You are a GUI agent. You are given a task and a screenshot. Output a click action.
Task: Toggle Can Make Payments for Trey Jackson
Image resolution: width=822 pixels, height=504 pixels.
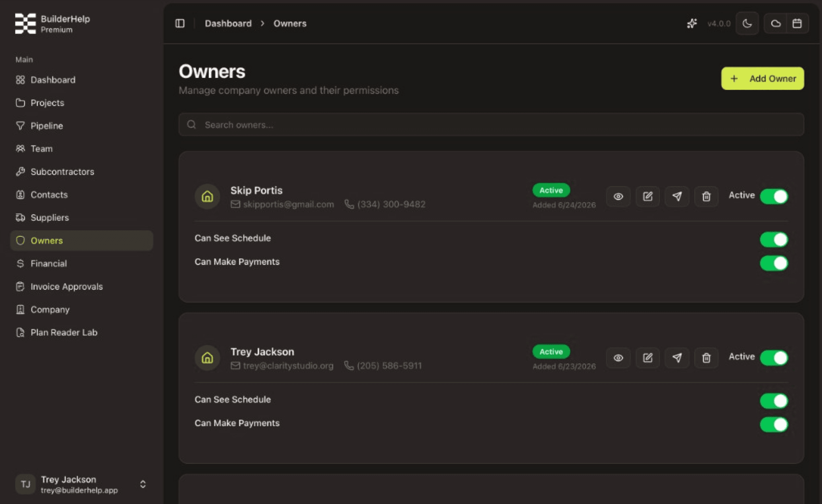tap(774, 425)
